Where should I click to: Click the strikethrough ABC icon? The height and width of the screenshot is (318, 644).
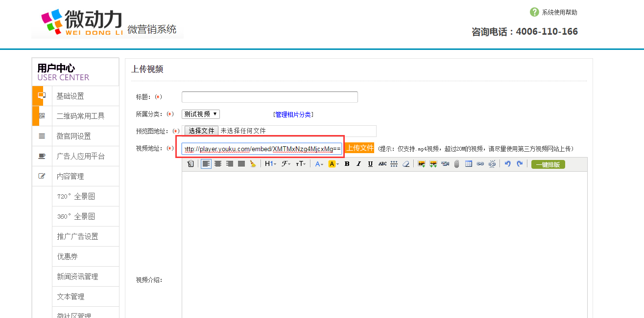click(x=382, y=164)
